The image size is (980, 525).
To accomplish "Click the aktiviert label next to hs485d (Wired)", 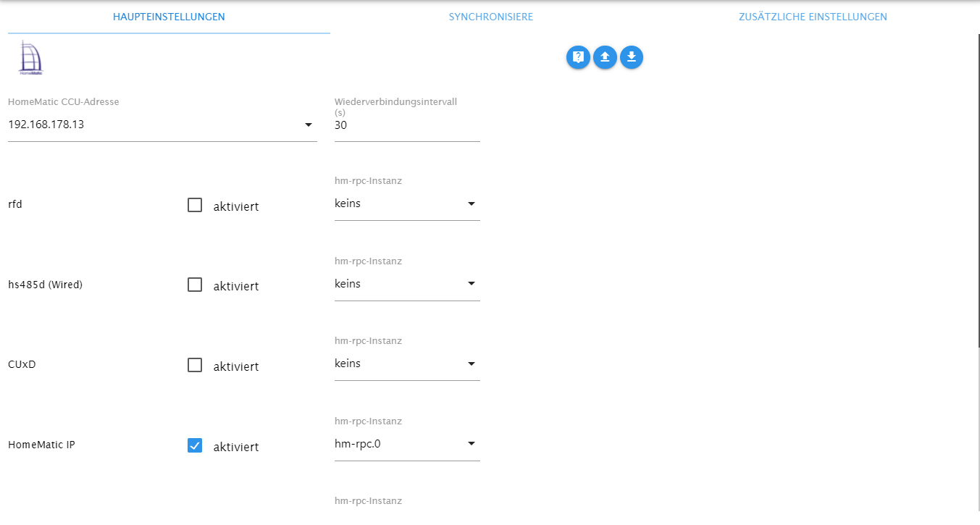I will tap(236, 286).
